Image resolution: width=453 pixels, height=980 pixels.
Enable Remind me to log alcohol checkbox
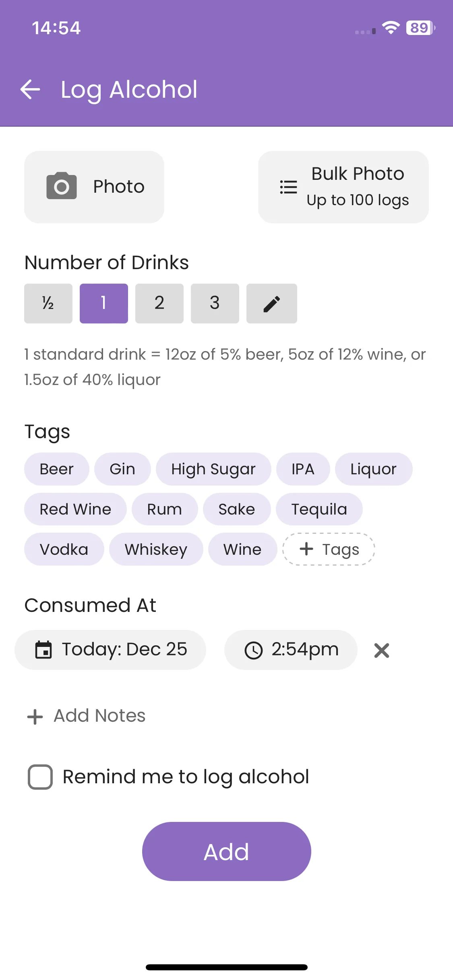tap(40, 777)
